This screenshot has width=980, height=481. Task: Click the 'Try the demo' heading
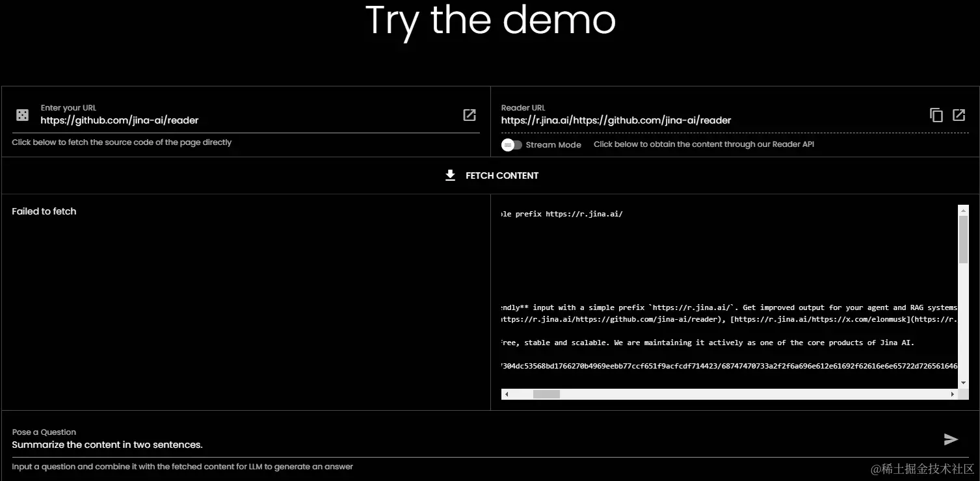pyautogui.click(x=491, y=19)
